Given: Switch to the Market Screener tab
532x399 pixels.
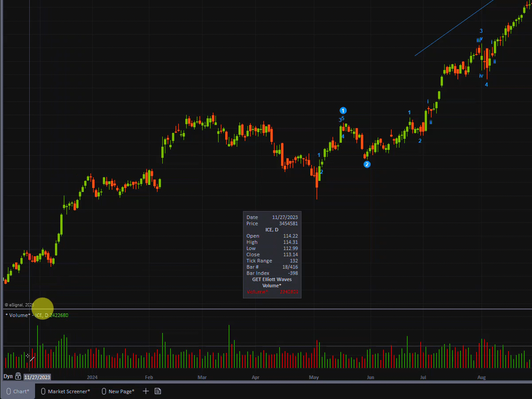Looking at the screenshot, I should (69, 391).
